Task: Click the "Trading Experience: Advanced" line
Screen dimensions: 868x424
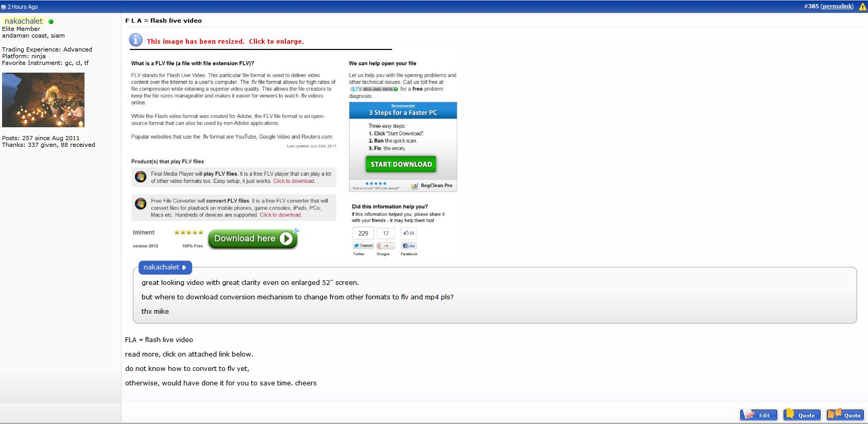Action: pyautogui.click(x=47, y=49)
